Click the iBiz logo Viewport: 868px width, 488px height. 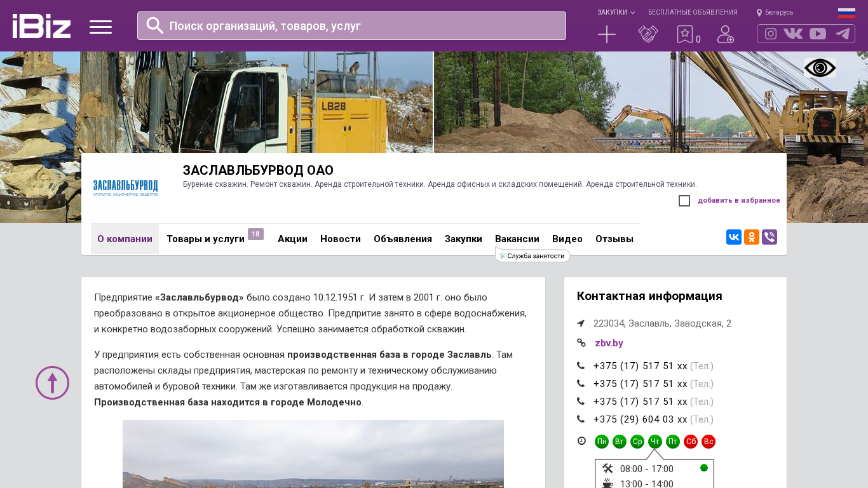[x=41, y=26]
